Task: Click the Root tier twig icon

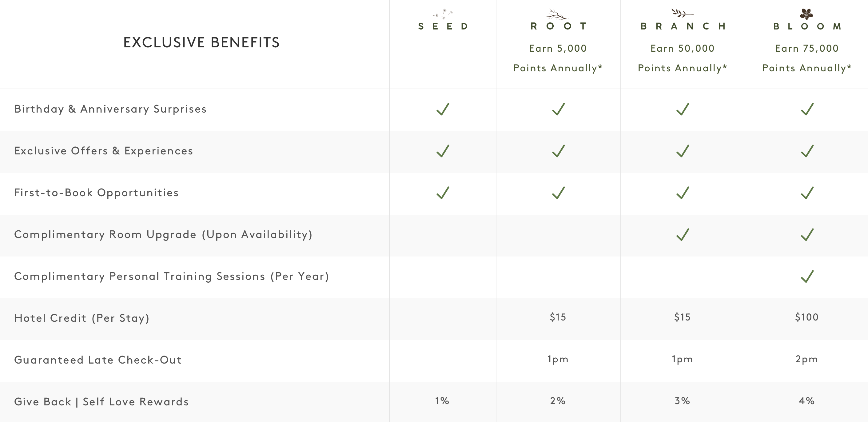Action: pos(557,14)
